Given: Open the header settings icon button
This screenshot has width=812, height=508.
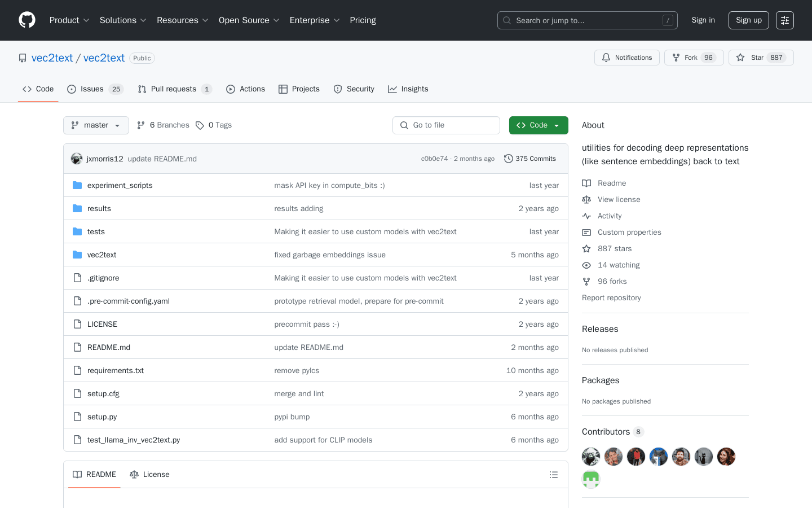Looking at the screenshot, I should [x=785, y=20].
